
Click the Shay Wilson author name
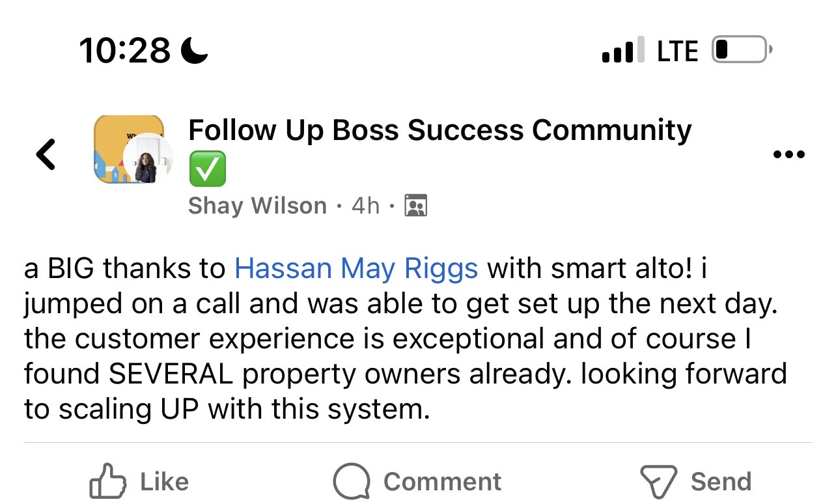click(x=257, y=206)
